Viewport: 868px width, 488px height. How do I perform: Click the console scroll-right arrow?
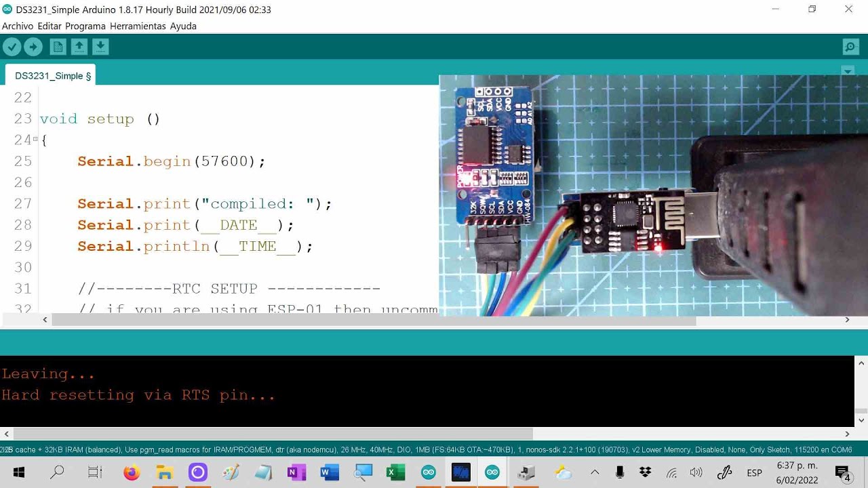pos(847,434)
